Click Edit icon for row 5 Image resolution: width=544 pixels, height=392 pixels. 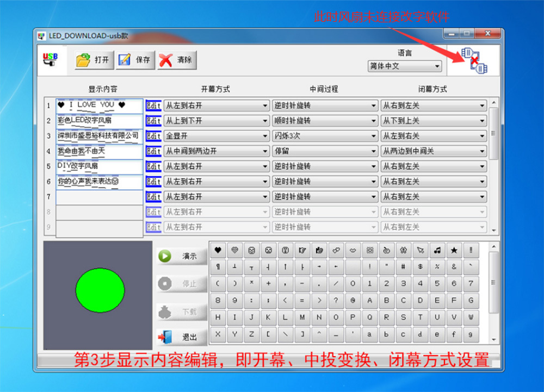pyautogui.click(x=153, y=166)
